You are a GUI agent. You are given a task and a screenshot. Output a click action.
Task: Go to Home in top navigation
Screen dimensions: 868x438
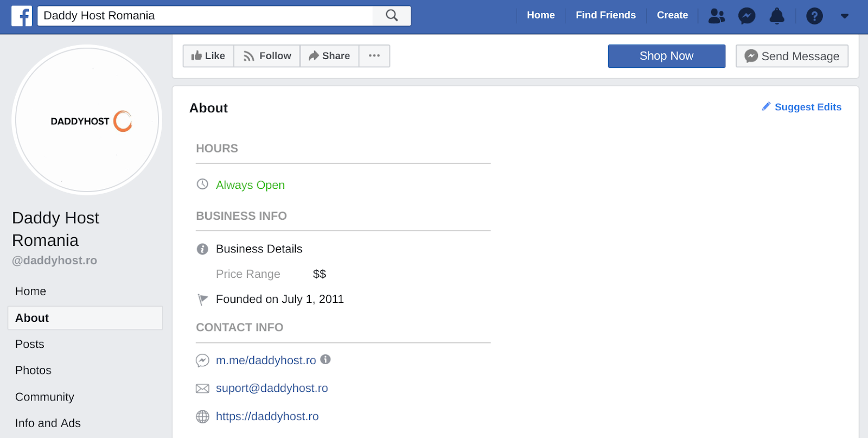pyautogui.click(x=541, y=15)
